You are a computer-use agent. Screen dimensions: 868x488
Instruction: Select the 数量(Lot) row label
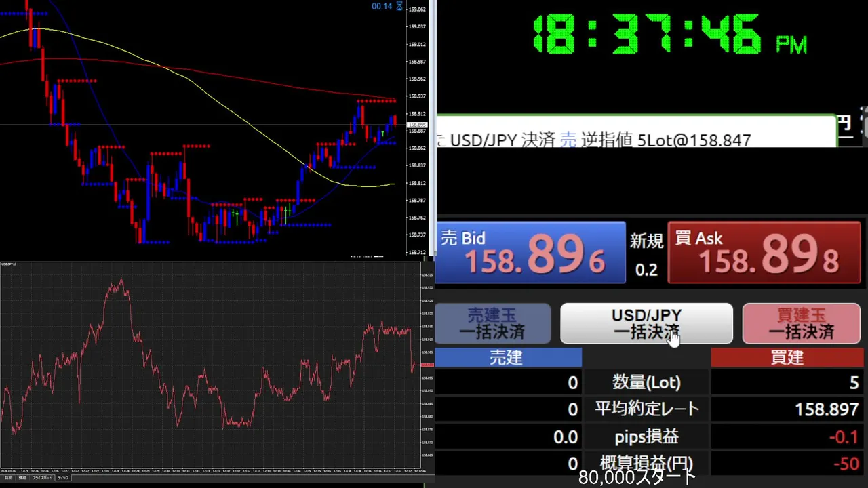click(x=646, y=383)
